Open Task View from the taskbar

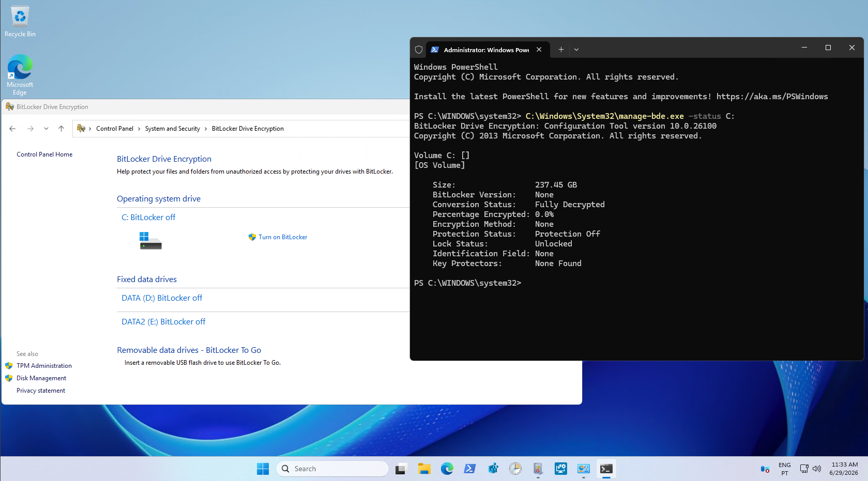coord(401,469)
